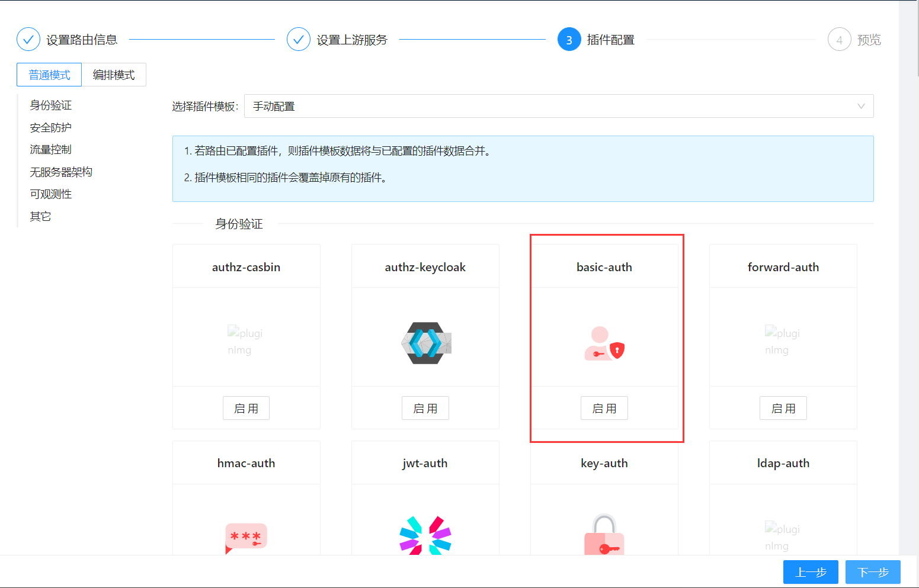Click the step 3 circle for 插件配置
This screenshot has width=919, height=588.
tap(569, 40)
